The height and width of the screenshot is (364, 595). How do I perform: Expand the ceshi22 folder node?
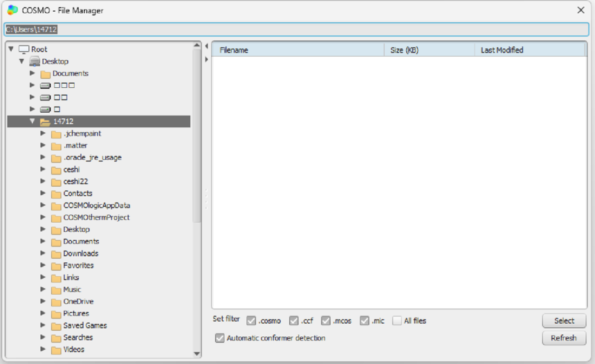pos(43,181)
